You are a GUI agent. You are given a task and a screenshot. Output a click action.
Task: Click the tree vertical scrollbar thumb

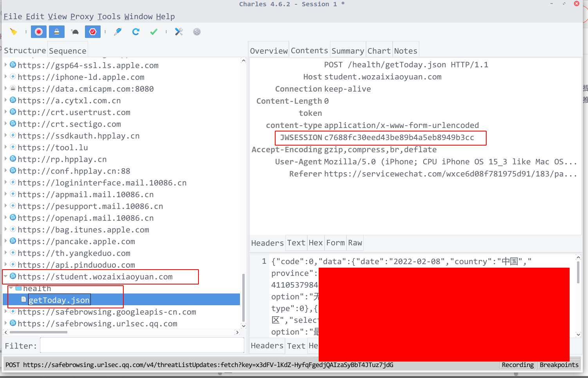[x=243, y=297]
